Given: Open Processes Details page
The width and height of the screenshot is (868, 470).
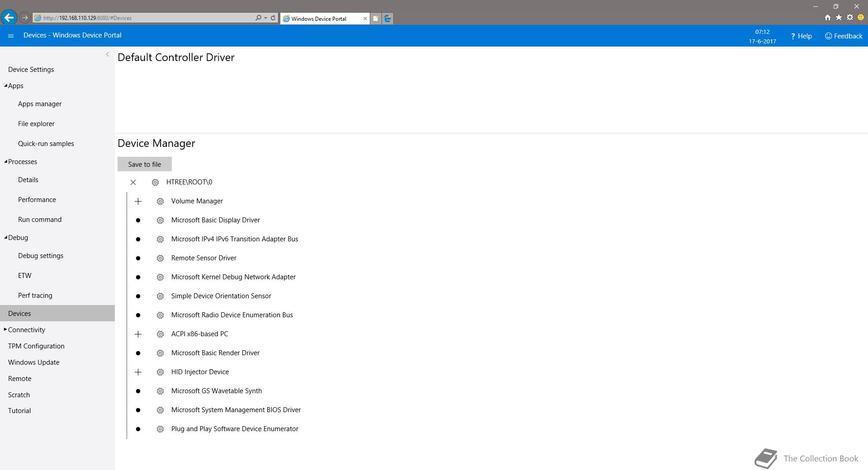Looking at the screenshot, I should point(28,179).
